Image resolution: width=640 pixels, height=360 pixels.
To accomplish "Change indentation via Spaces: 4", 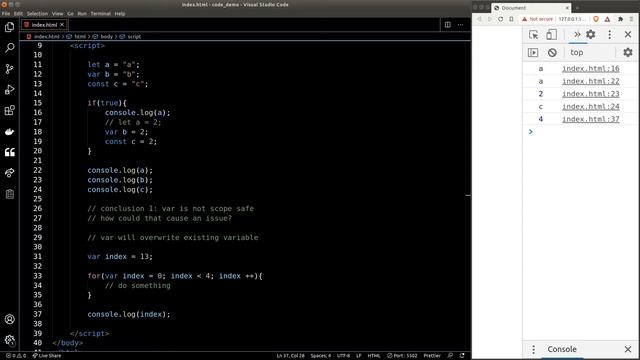I will (x=320, y=356).
